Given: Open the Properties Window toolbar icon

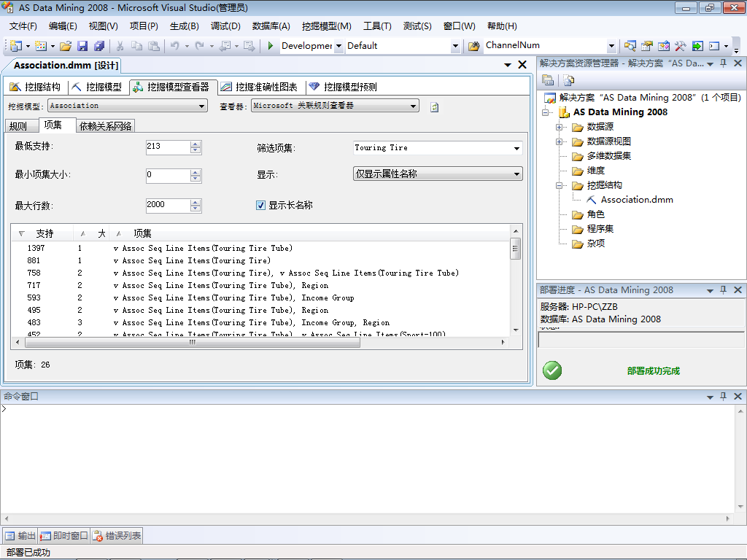Looking at the screenshot, I should [646, 46].
